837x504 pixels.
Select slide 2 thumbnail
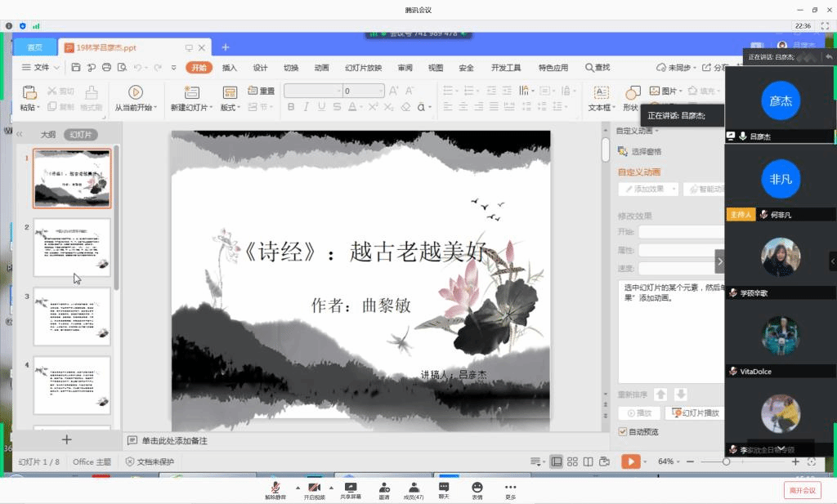tap(72, 247)
